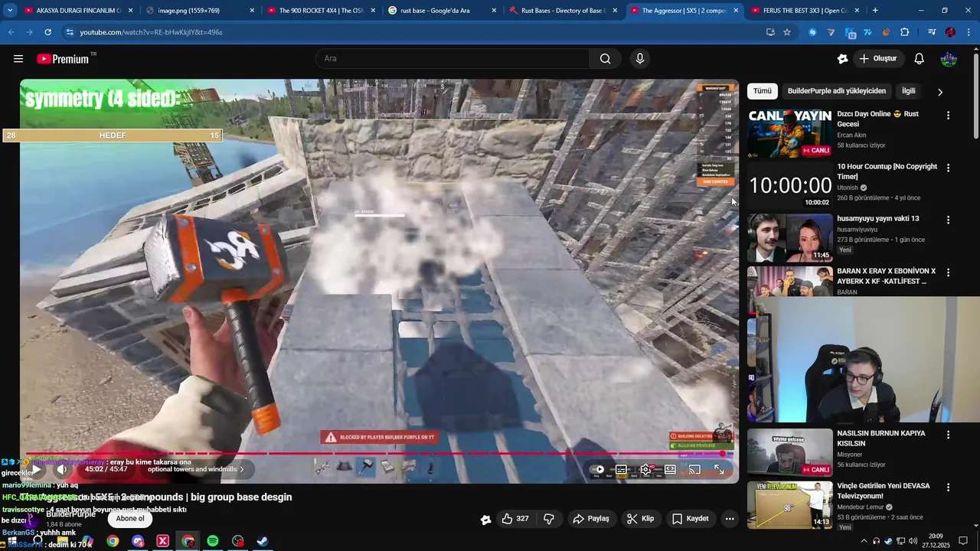The image size is (980, 551).
Task: Show hidden system tray icons
Action: click(x=864, y=541)
